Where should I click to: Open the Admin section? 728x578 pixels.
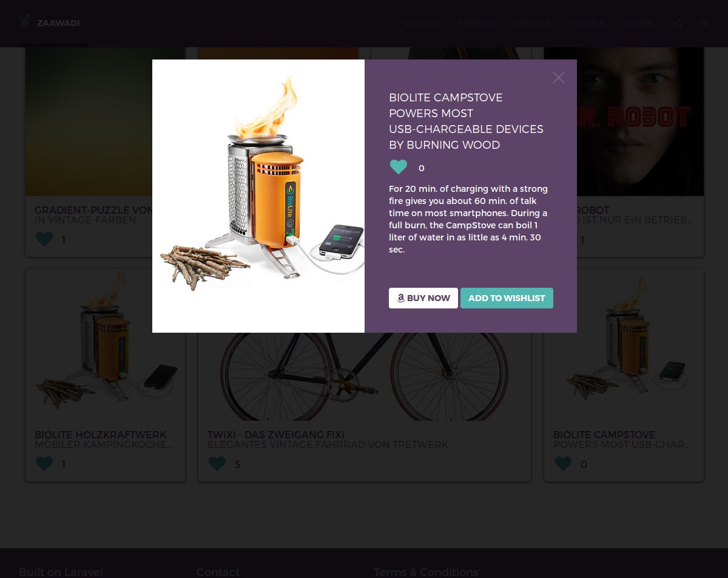tap(639, 24)
